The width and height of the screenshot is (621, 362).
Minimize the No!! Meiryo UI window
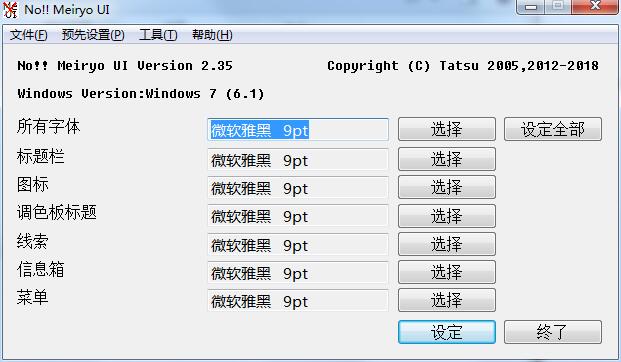(x=531, y=7)
